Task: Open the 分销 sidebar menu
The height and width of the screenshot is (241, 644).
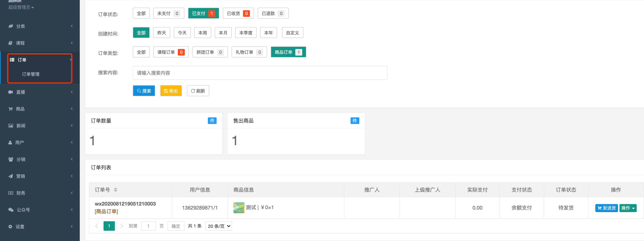Action: 40,159
